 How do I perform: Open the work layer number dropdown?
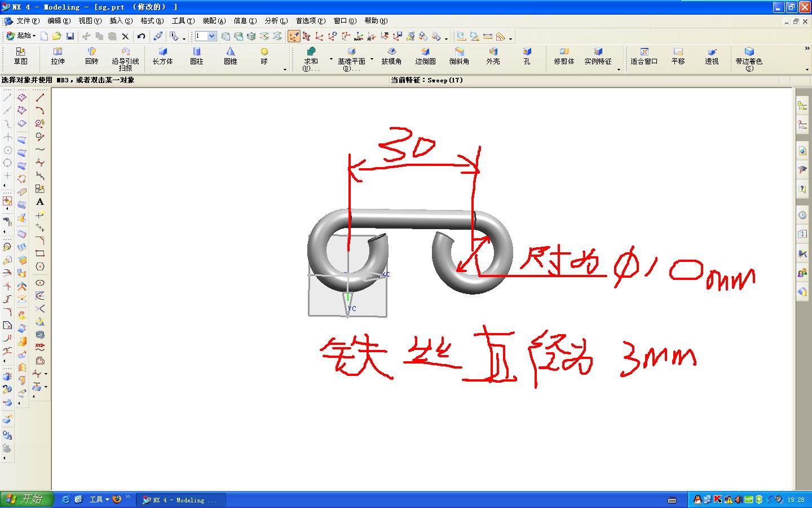pos(211,36)
